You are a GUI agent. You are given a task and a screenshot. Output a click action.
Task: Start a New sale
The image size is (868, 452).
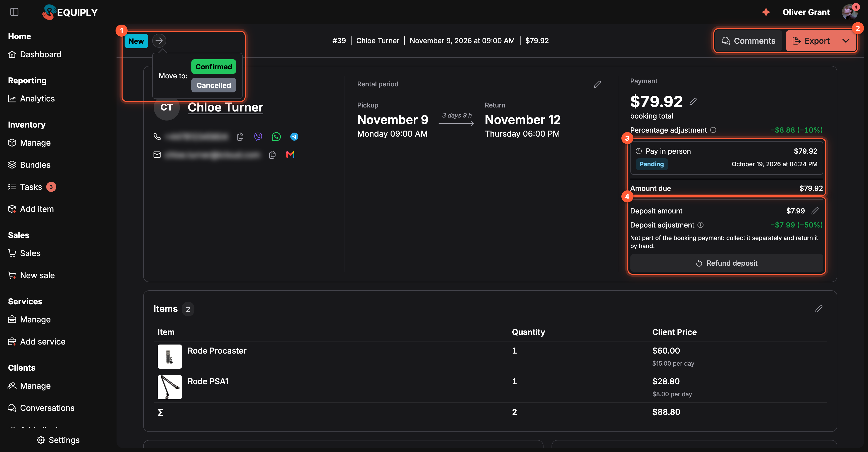click(31, 275)
